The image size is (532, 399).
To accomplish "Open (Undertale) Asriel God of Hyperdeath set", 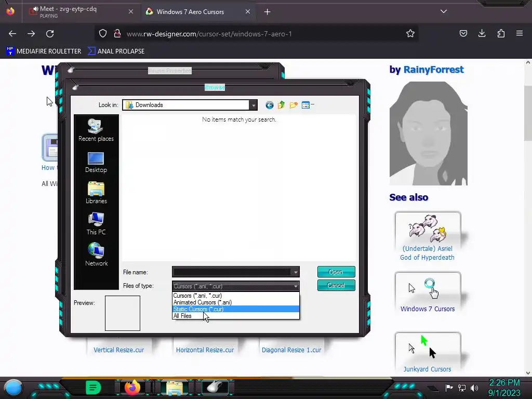I will pos(428,237).
